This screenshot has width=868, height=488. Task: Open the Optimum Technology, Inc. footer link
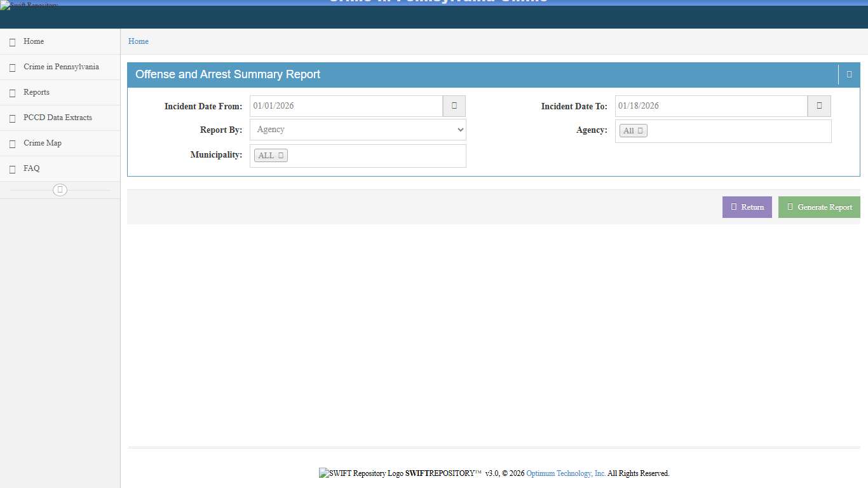pos(566,473)
